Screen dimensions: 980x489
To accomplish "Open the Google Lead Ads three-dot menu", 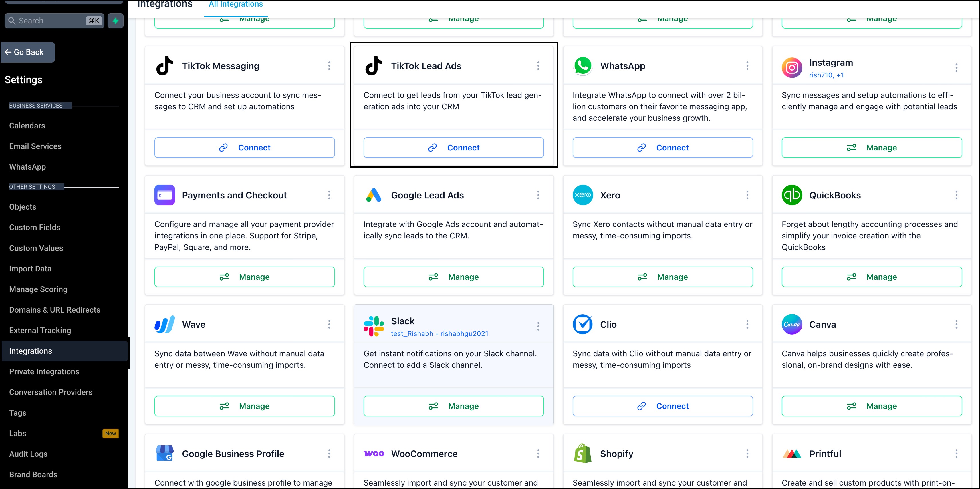I will click(x=538, y=195).
